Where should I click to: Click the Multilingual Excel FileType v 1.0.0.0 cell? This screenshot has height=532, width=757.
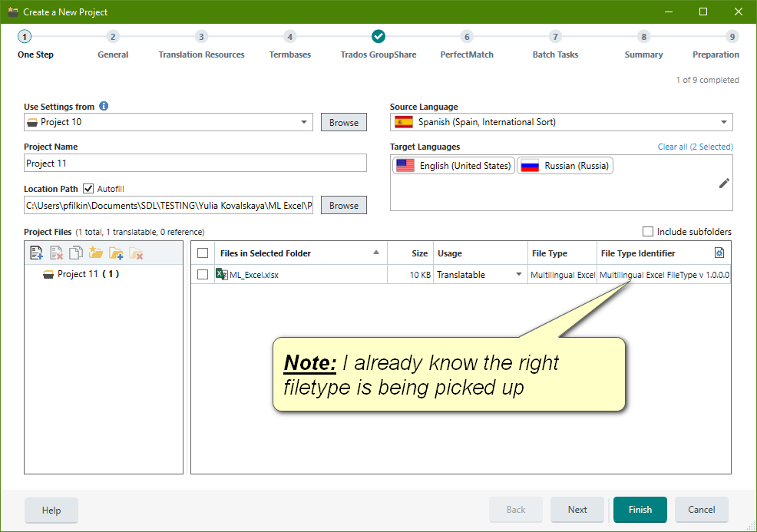[664, 275]
